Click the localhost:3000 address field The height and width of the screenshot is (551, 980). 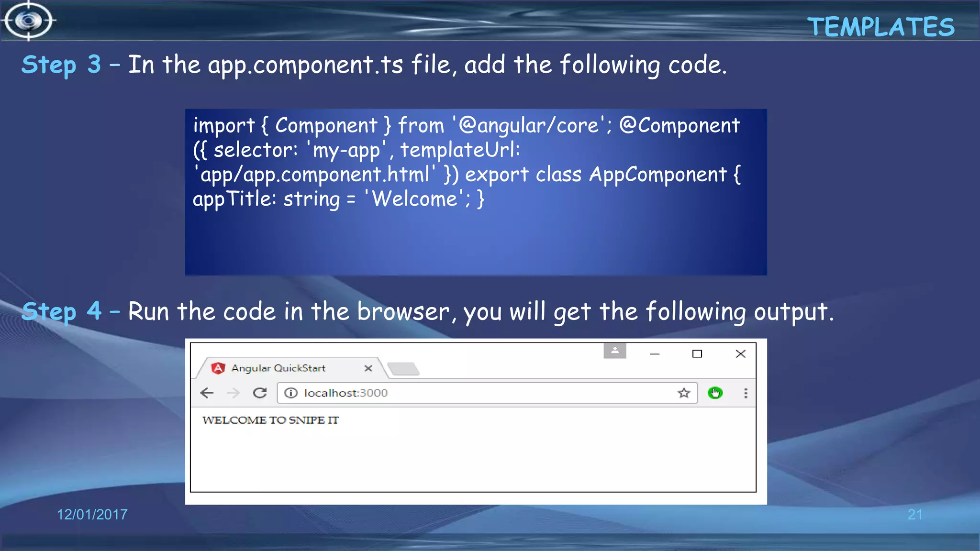pos(487,393)
